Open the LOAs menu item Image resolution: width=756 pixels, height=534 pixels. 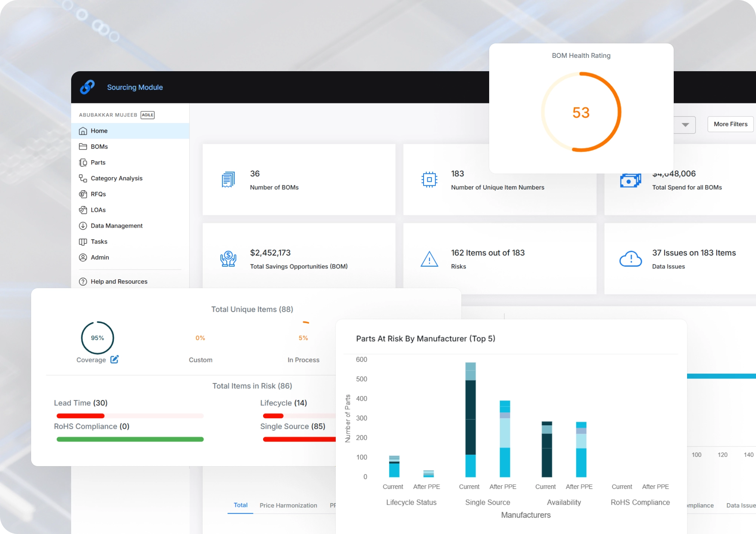point(130,210)
